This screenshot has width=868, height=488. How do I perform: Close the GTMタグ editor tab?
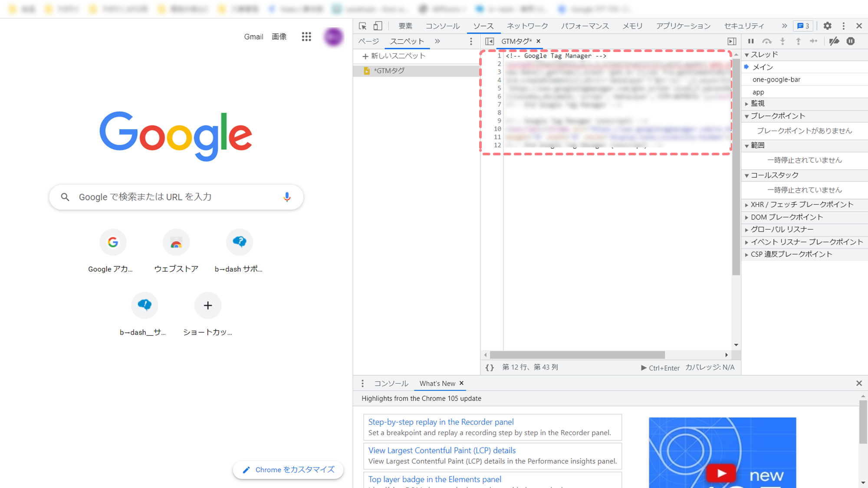tap(539, 41)
